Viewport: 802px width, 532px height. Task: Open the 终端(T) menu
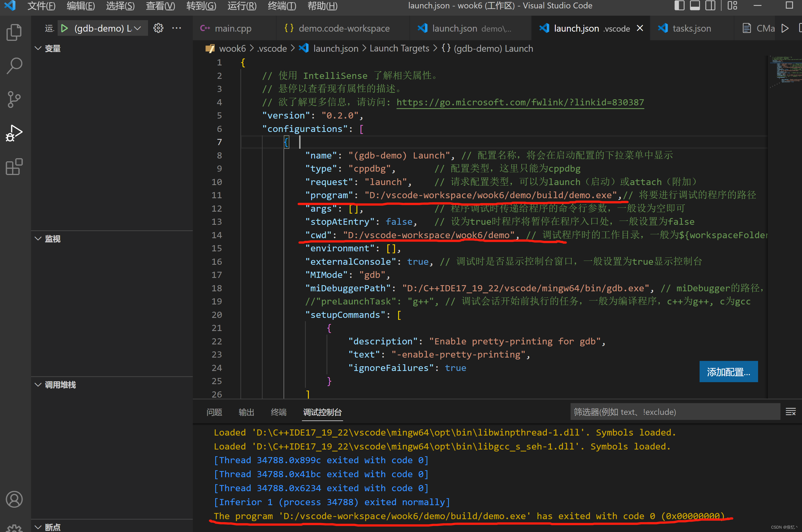tap(282, 6)
